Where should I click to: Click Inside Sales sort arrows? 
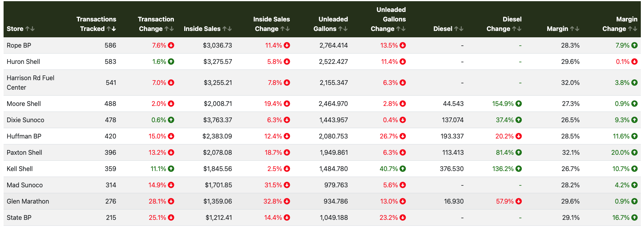227,29
